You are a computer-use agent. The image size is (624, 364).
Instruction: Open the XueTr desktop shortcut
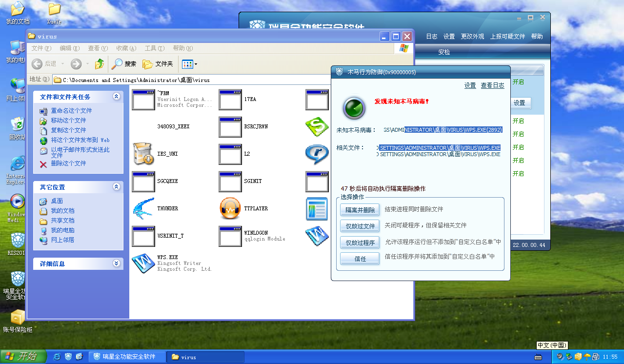55,14
